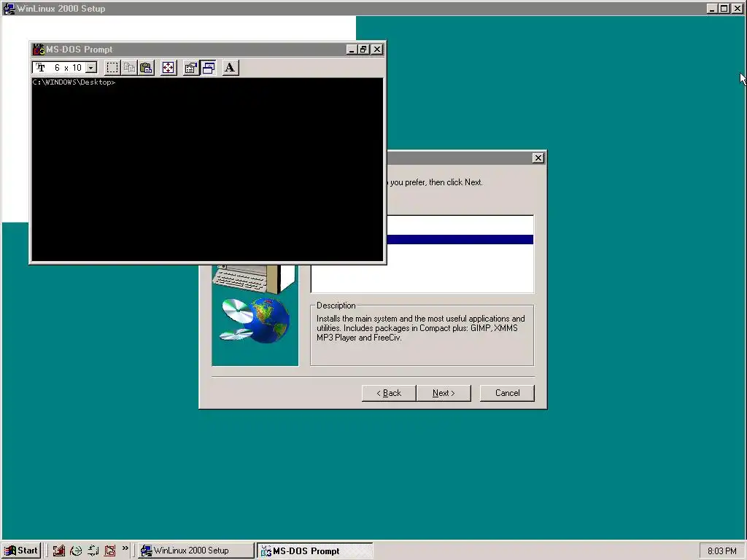Open WinLinux 2000 Setup title bar icon menu
The width and height of the screenshot is (747, 560).
pos(9,8)
